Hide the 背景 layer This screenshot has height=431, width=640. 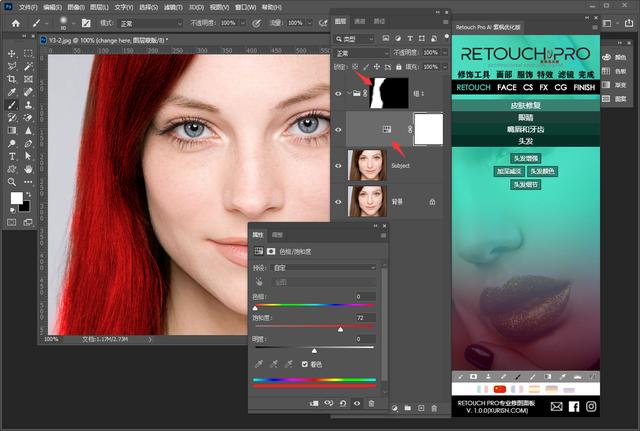pyautogui.click(x=338, y=202)
